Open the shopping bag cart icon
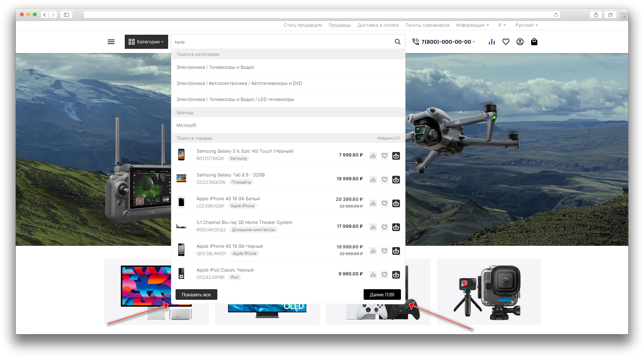This screenshot has width=644, height=357. point(534,42)
